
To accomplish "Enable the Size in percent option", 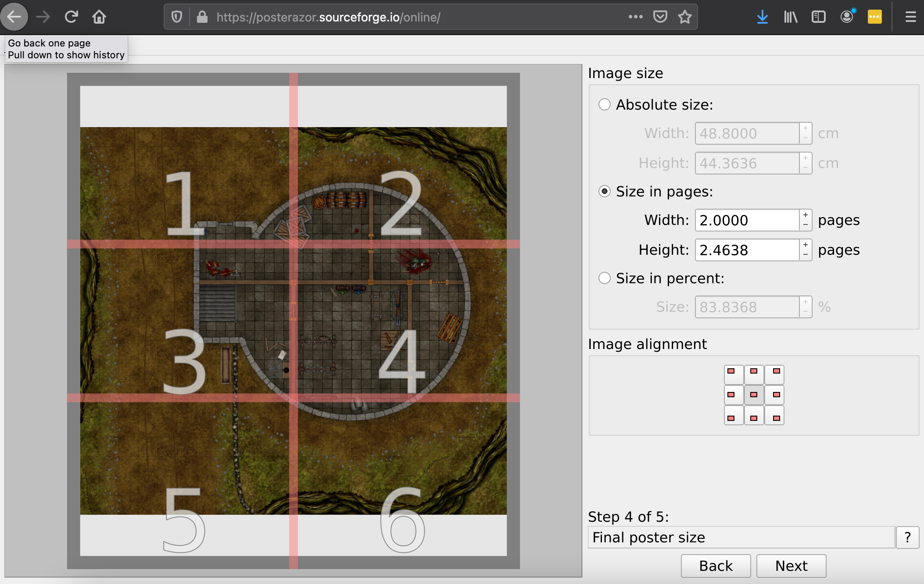I will click(605, 278).
